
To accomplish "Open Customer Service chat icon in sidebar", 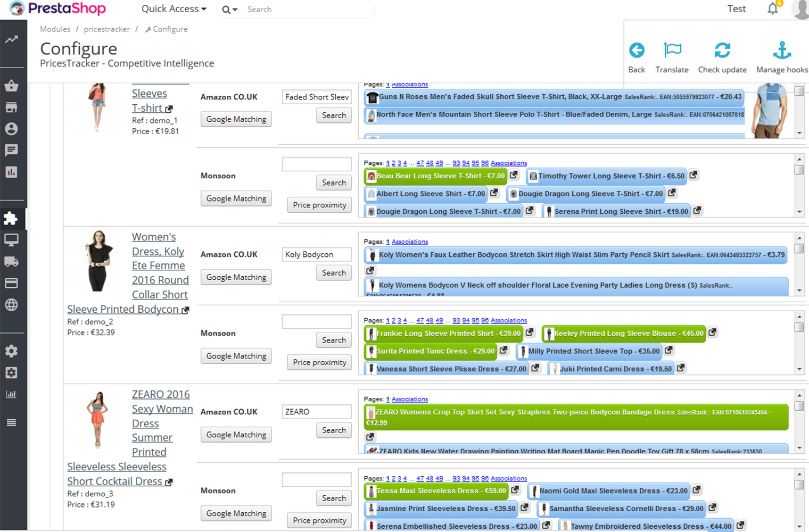I will (x=11, y=150).
